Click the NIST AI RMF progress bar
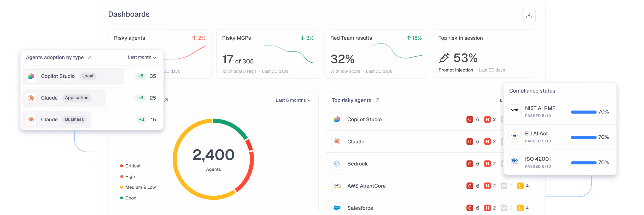This screenshot has width=644, height=215. pyautogui.click(x=584, y=112)
